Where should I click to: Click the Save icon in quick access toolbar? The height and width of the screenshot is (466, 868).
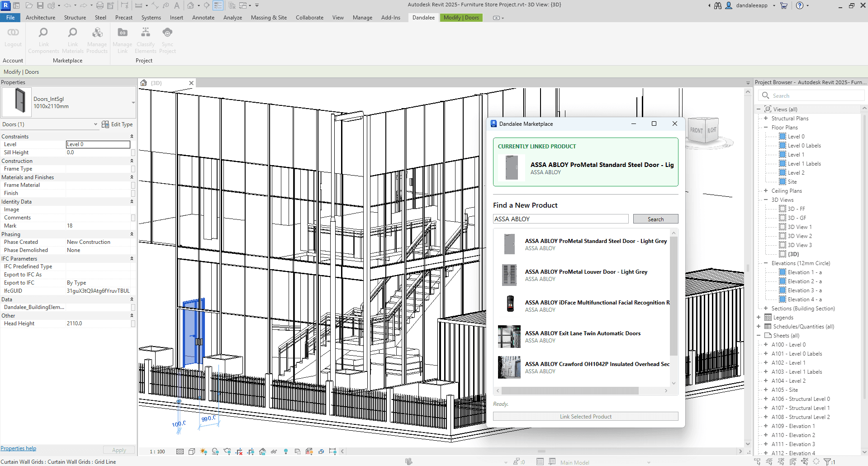(x=40, y=5)
